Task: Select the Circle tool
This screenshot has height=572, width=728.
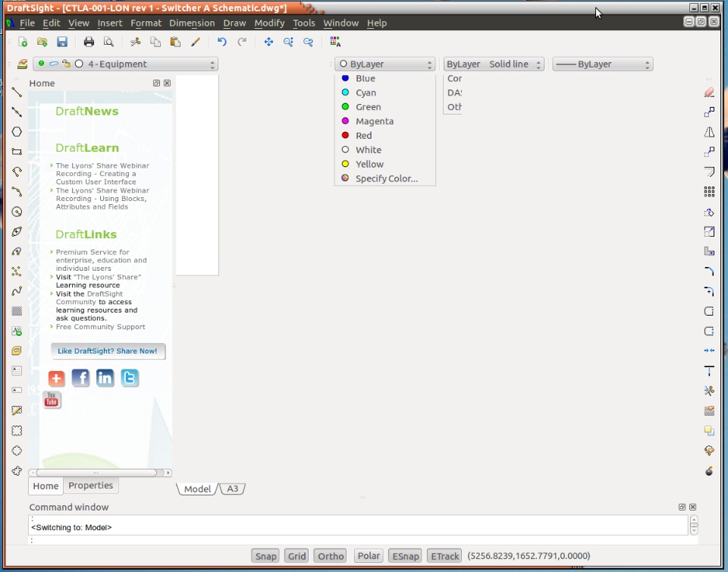Action: click(x=17, y=212)
